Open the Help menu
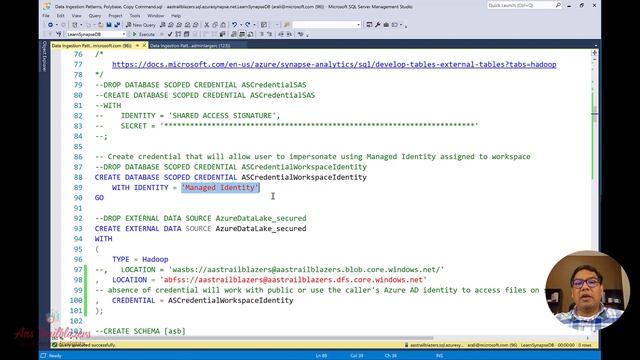The image size is (640, 360). point(176,16)
